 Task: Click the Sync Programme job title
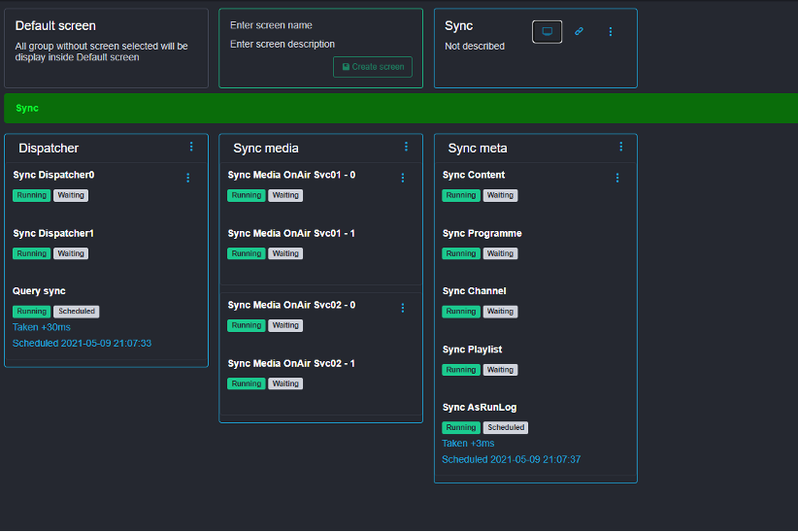coord(482,233)
